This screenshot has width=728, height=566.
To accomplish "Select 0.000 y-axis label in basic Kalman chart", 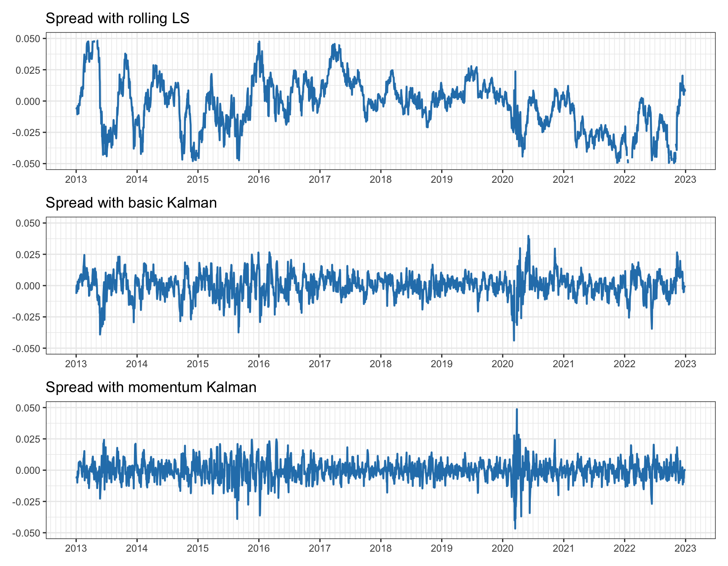I will click(28, 286).
